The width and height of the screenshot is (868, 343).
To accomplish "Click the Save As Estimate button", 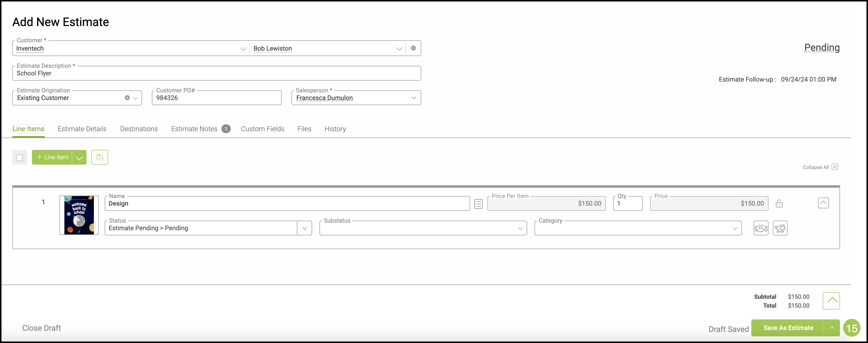I will 788,328.
